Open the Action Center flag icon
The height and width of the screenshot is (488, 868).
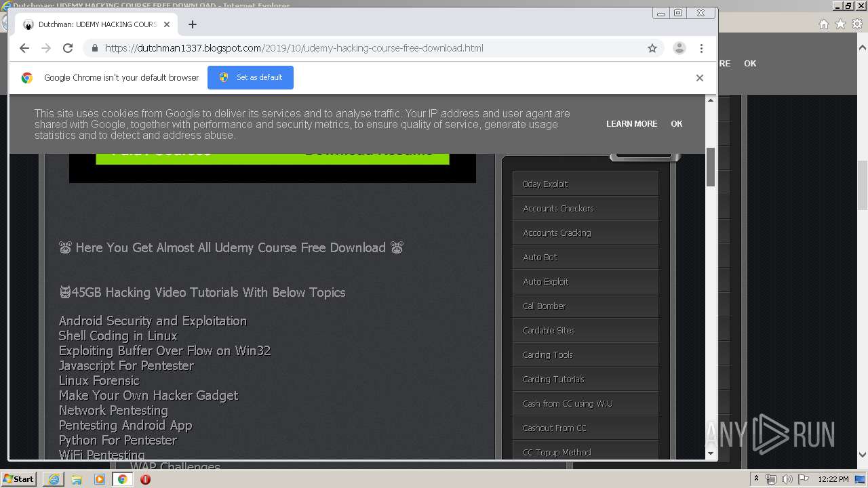[802, 479]
